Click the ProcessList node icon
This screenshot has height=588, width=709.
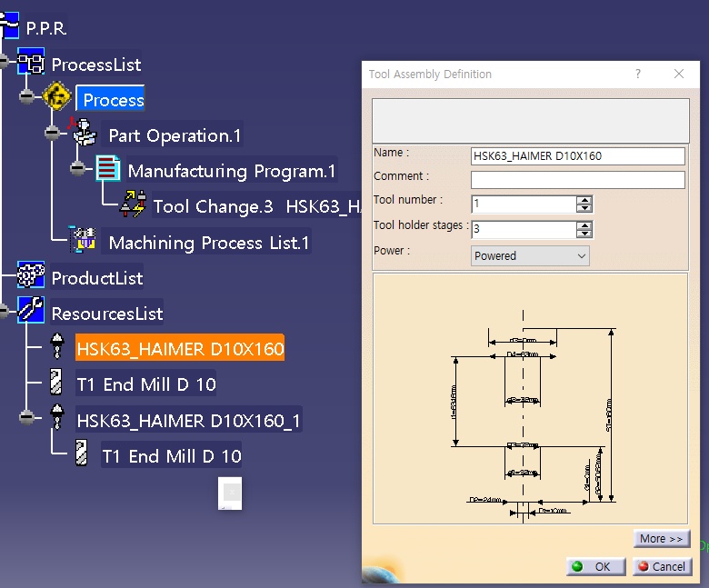coord(31,61)
